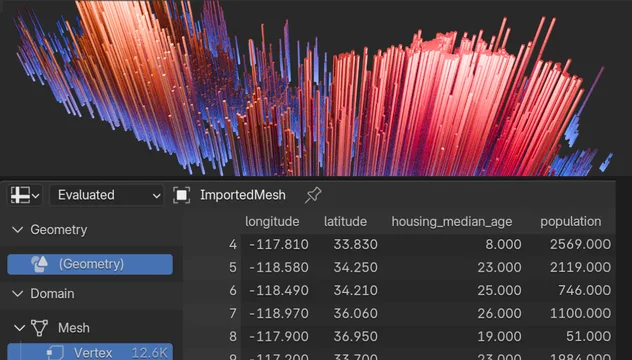Select population value 2569.000
The image size is (632, 360).
click(x=580, y=244)
